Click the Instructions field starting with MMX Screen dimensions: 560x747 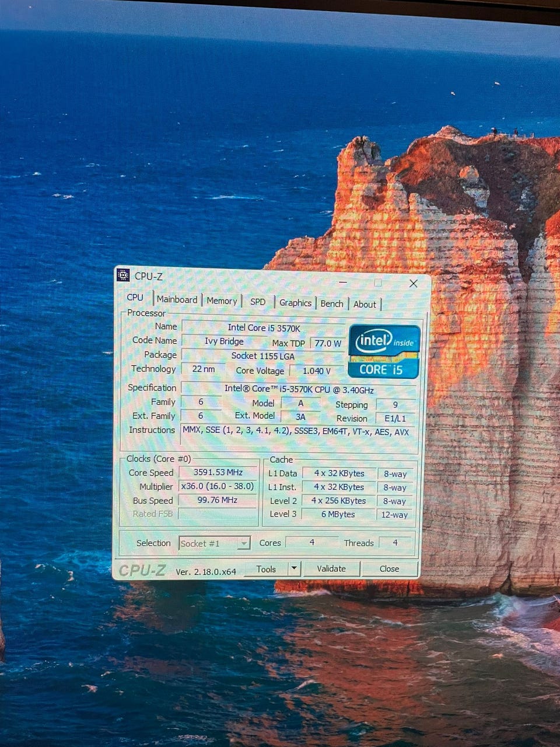(x=299, y=438)
